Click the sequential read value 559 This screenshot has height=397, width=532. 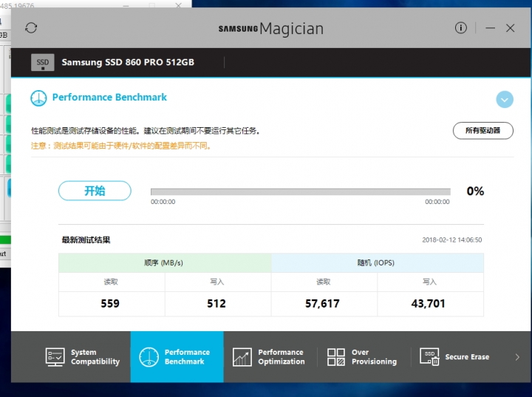110,303
